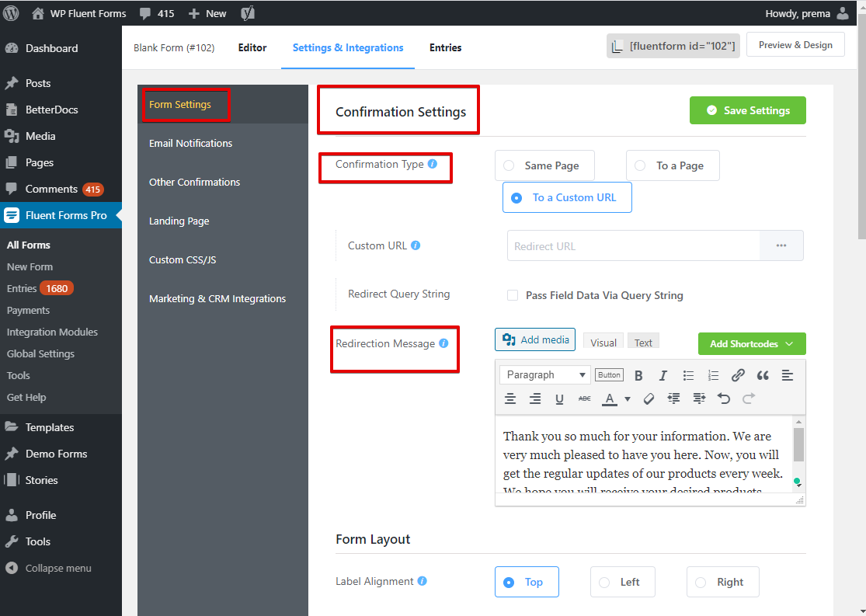Switch to the Editor tab
Viewport: 866px width, 616px height.
pos(252,47)
